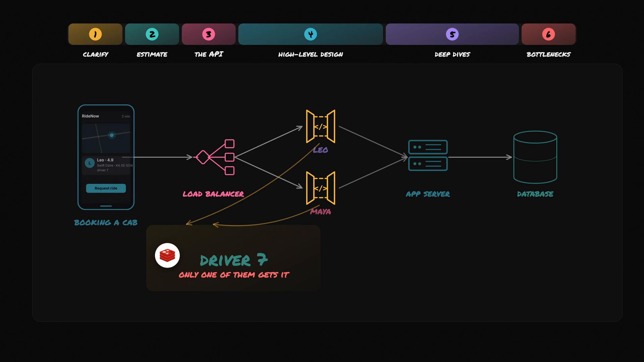Screen dimensions: 644x362
Task: Click the BOTTLENECKS label text
Action: pos(549,54)
